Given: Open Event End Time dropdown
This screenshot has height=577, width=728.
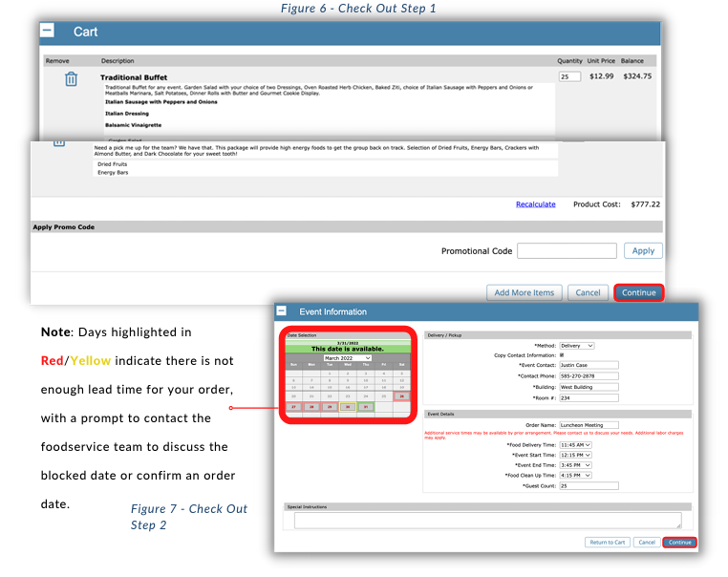Looking at the screenshot, I should 575,465.
